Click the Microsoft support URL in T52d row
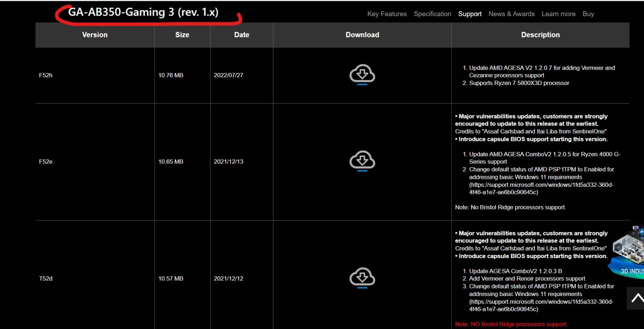 point(541,305)
